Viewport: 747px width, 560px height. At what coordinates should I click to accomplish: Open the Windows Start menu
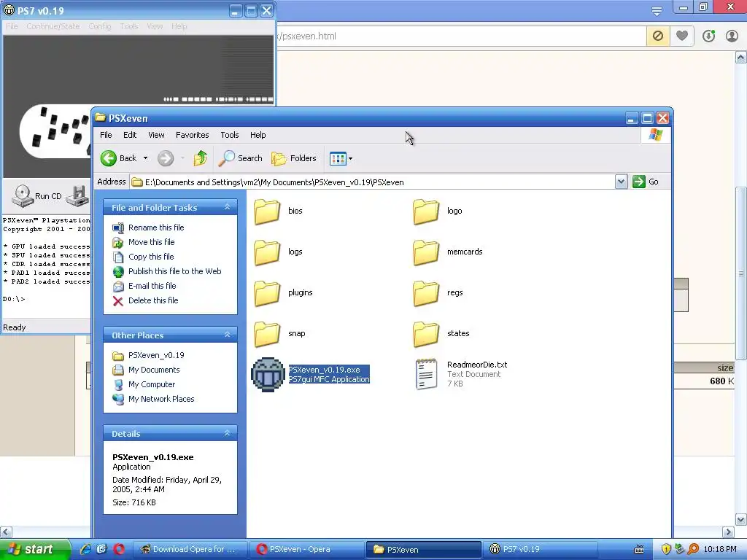[x=34, y=550]
